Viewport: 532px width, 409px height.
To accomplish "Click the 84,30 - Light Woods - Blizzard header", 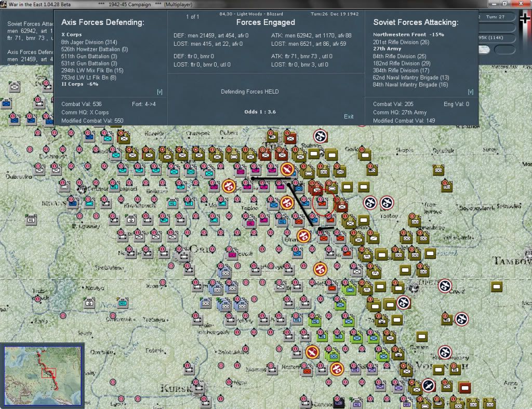I will 251,14.
